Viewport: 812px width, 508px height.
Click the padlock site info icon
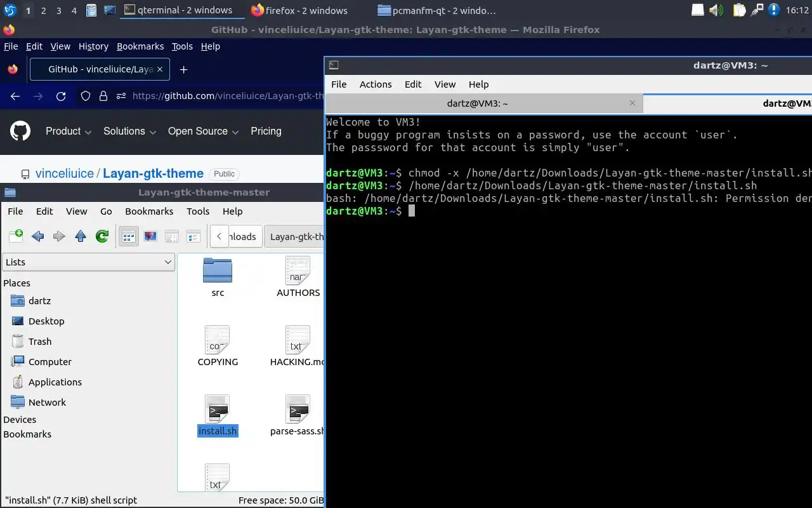(103, 96)
